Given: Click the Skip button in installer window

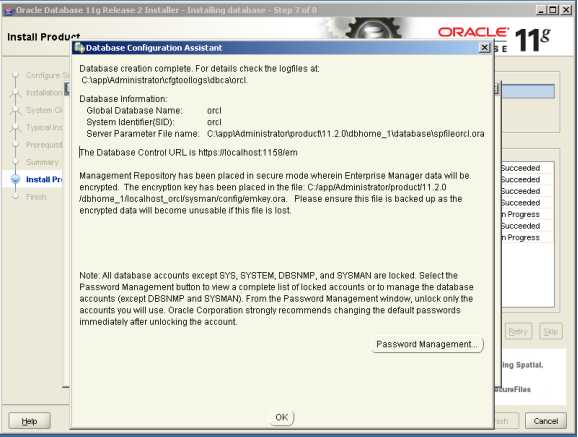Looking at the screenshot, I should [551, 332].
